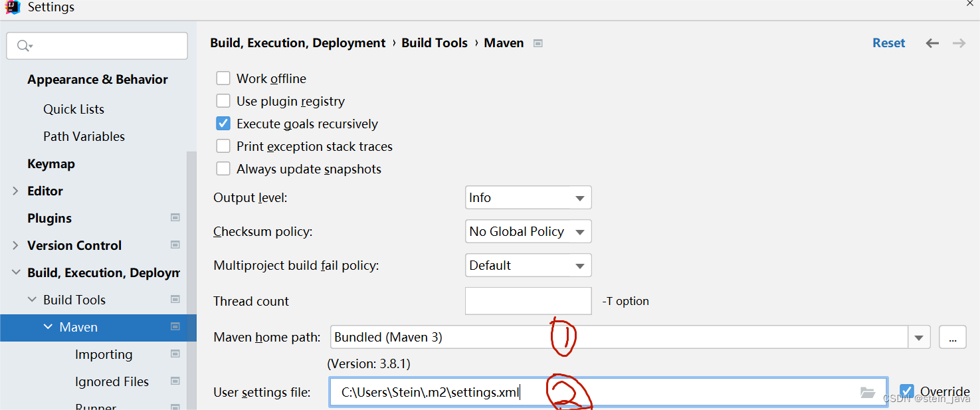980x410 pixels.
Task: Collapse the Maven tree node
Action: pyautogui.click(x=48, y=327)
